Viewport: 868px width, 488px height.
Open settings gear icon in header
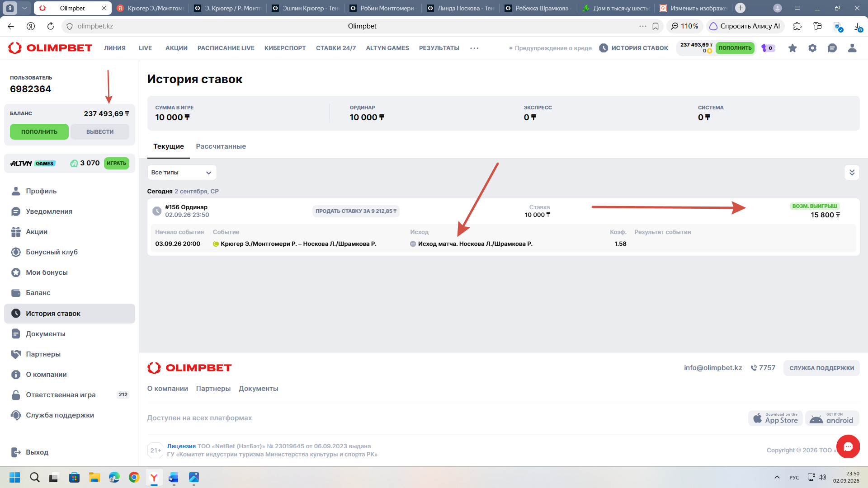812,48
